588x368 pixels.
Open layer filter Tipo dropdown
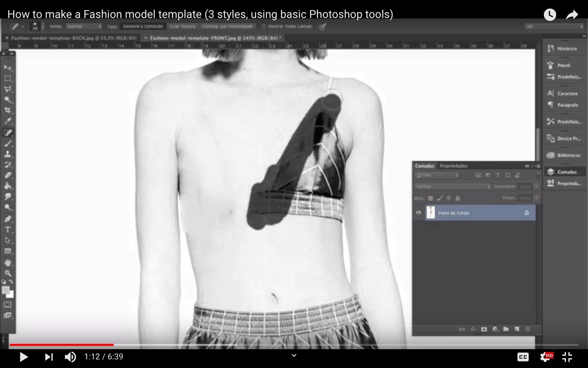437,175
